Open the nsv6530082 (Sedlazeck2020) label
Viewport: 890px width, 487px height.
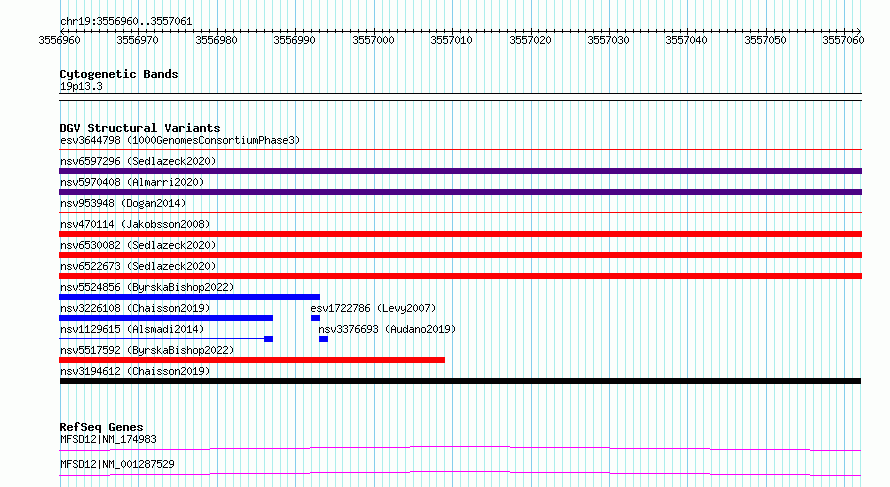point(138,245)
